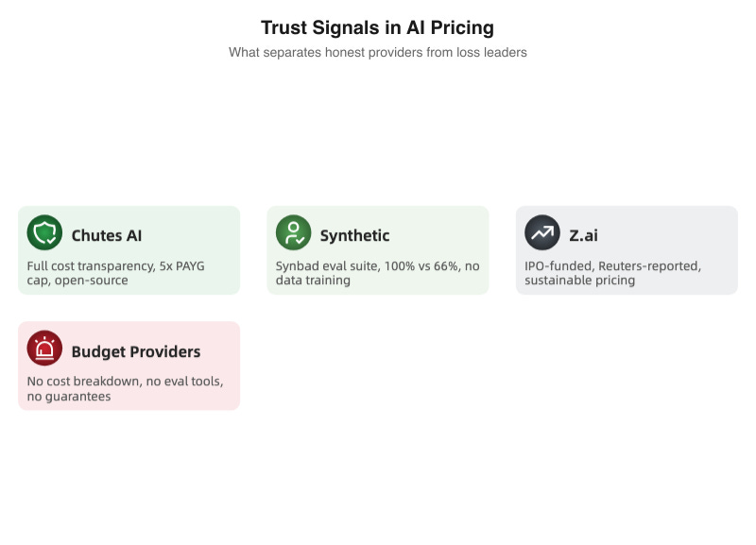Click the Synthetic user-check icon
Image resolution: width=756 pixels, height=545 pixels.
[293, 232]
